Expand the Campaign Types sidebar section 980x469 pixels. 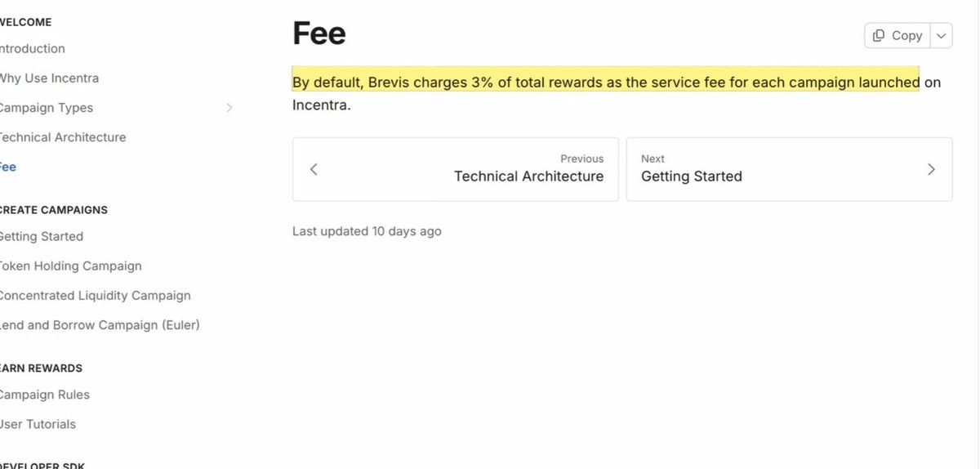[x=229, y=108]
